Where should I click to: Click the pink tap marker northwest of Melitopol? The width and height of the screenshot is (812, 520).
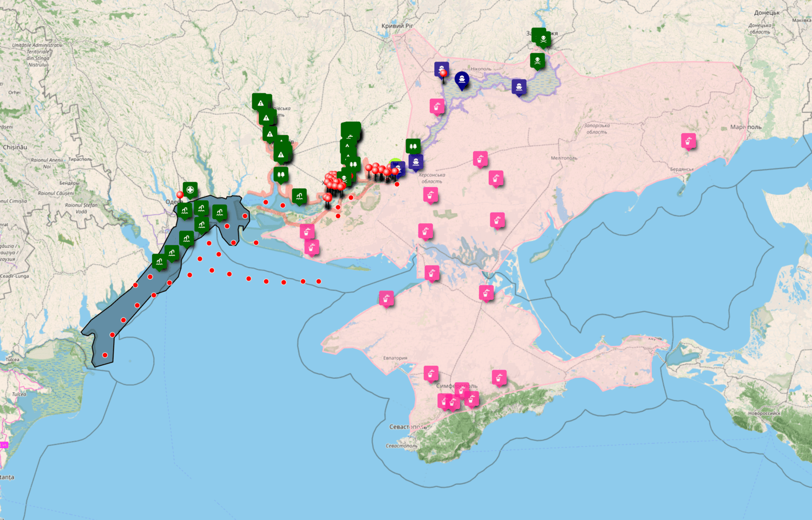tap(480, 159)
